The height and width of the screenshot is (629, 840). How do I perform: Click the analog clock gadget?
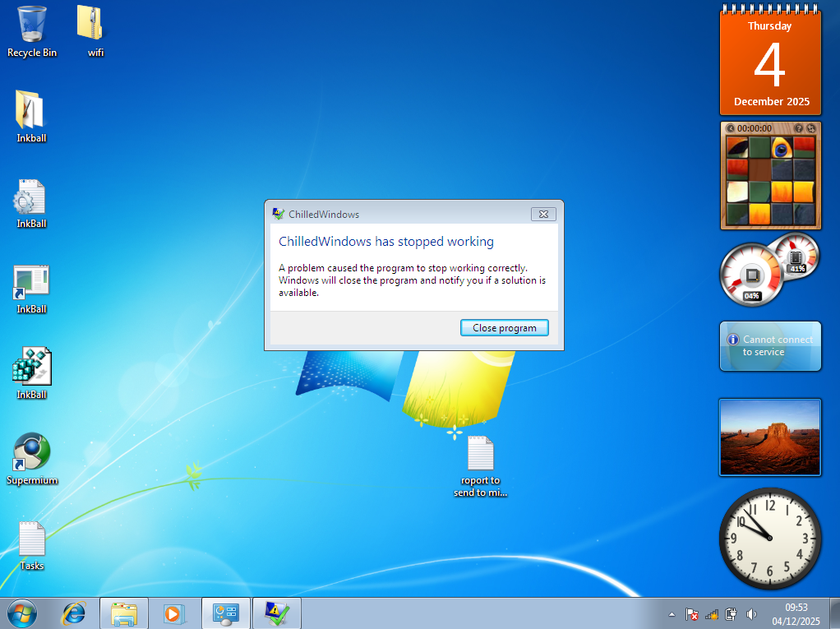770,539
